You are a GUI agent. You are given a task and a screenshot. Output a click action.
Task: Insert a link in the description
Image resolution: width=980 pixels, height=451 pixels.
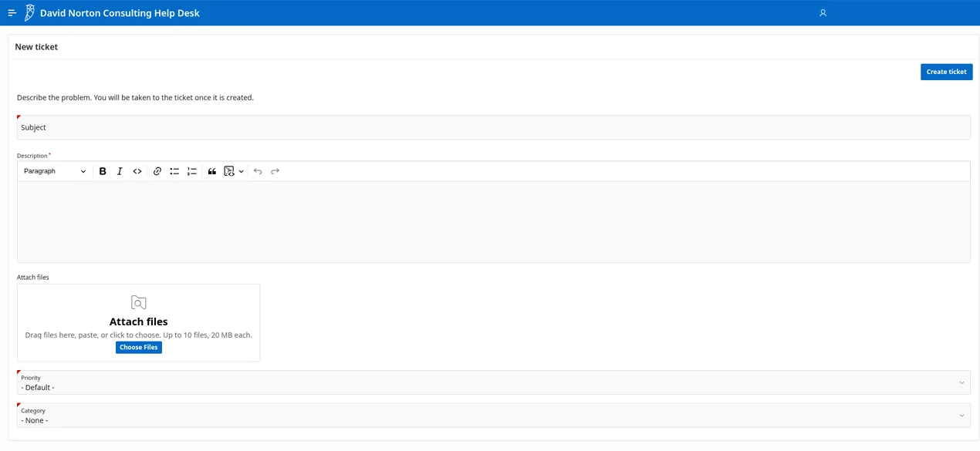pyautogui.click(x=157, y=171)
